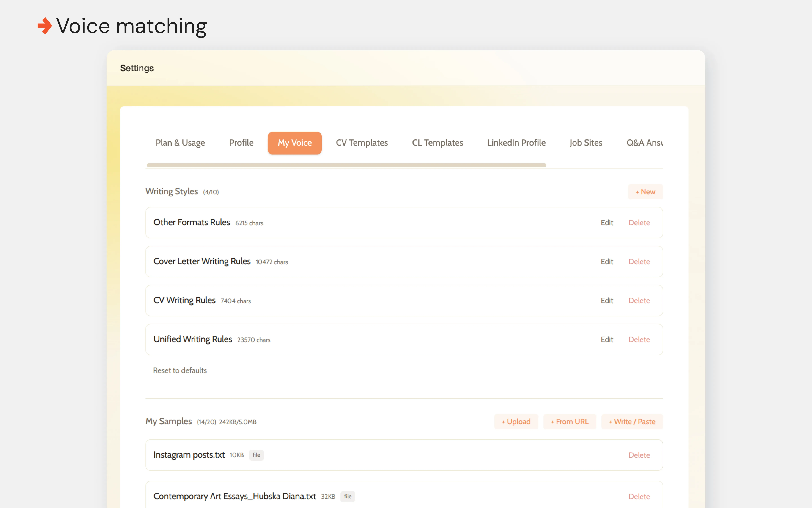Image resolution: width=812 pixels, height=508 pixels.
Task: Open the CV Templates tab
Action: point(362,143)
